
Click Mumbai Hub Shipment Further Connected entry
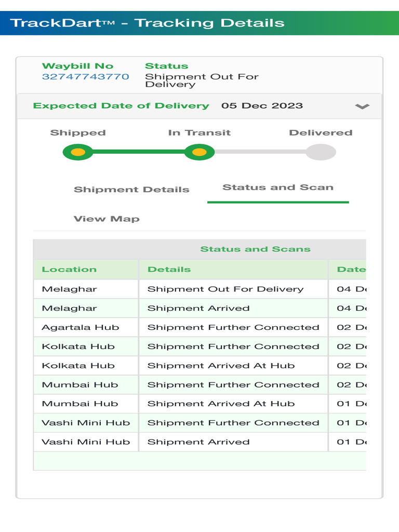point(233,385)
